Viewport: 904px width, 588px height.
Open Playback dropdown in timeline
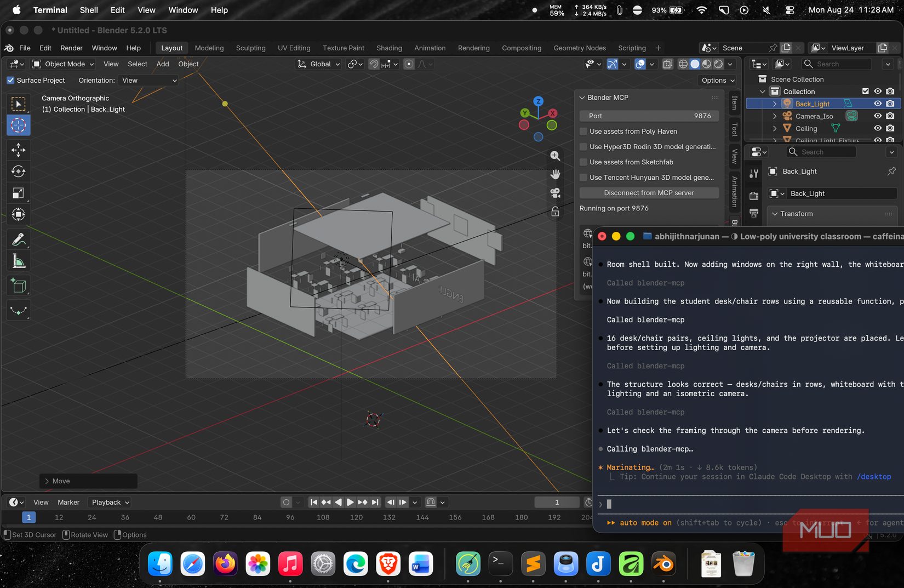pos(110,503)
